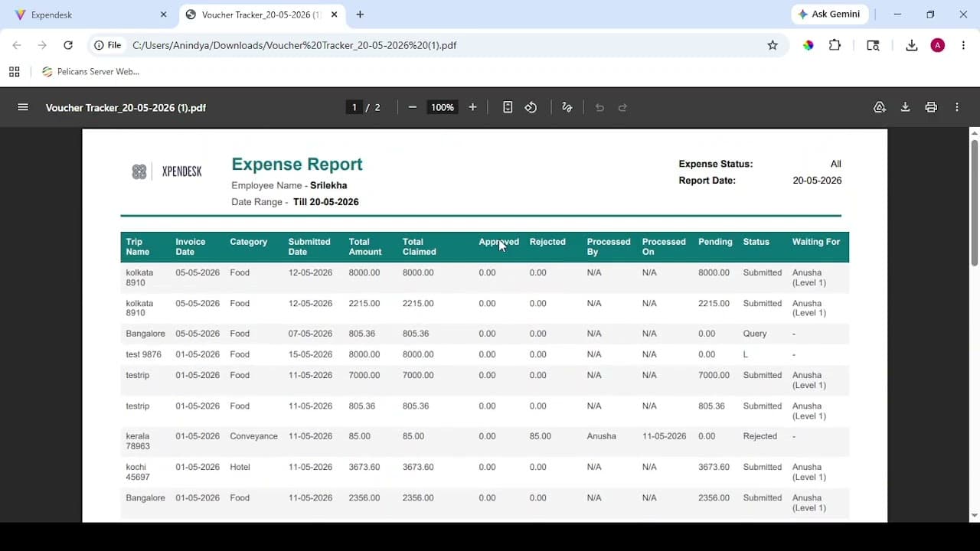This screenshot has height=551, width=980.
Task: Click the 100% zoom level field
Action: (x=442, y=107)
